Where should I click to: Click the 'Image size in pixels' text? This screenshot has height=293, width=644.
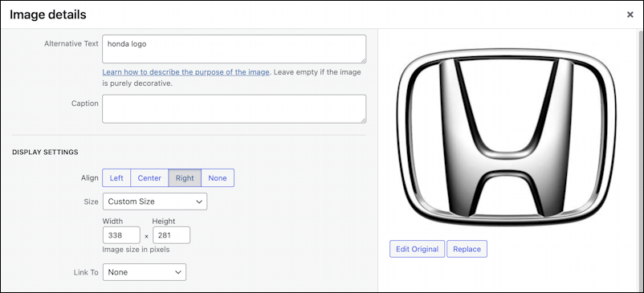coord(136,249)
